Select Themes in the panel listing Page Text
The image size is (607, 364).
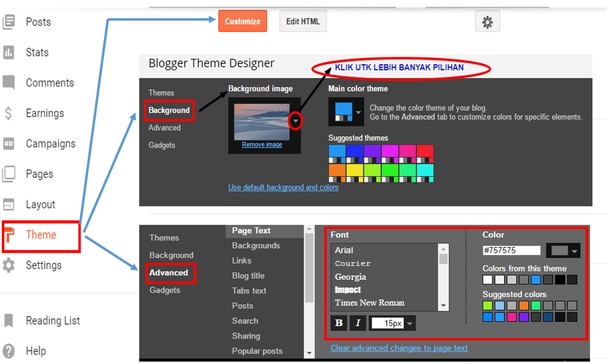pos(164,237)
